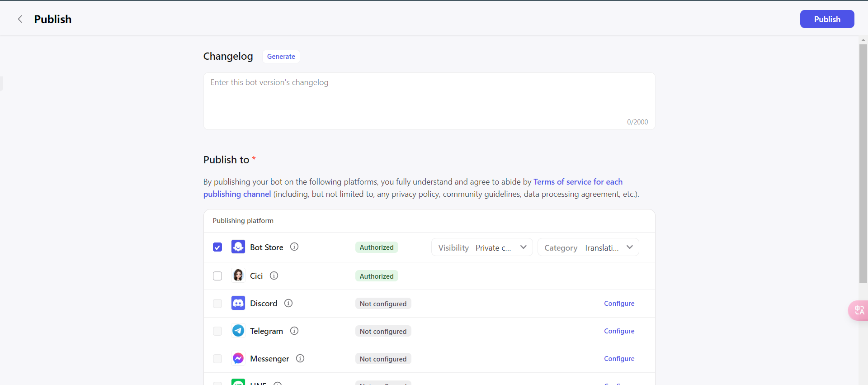The width and height of the screenshot is (868, 385).
Task: Click the Generate changelog button
Action: click(x=281, y=57)
